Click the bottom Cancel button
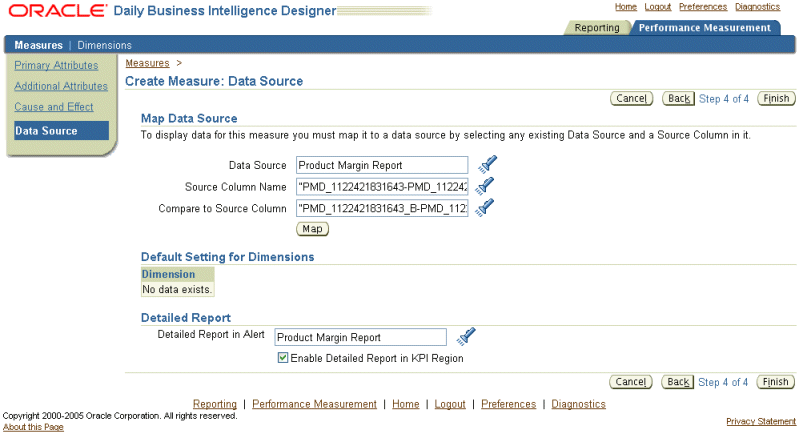The image size is (799, 434). [x=630, y=382]
